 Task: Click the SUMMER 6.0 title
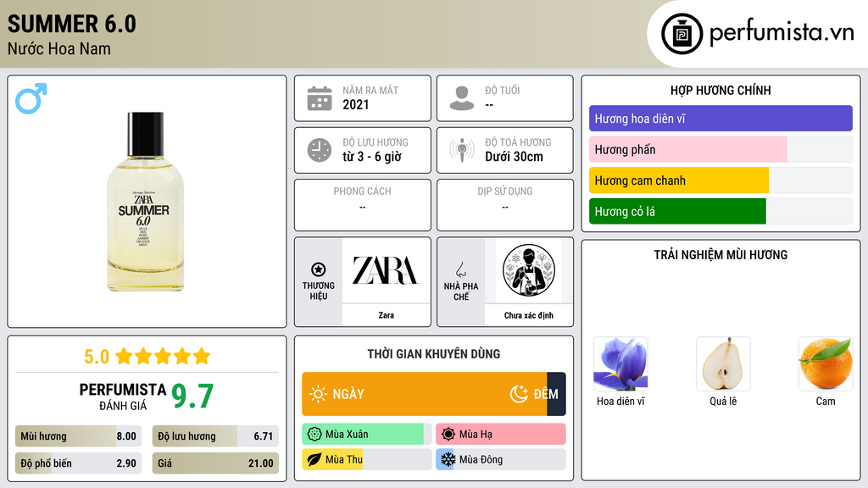tap(71, 25)
